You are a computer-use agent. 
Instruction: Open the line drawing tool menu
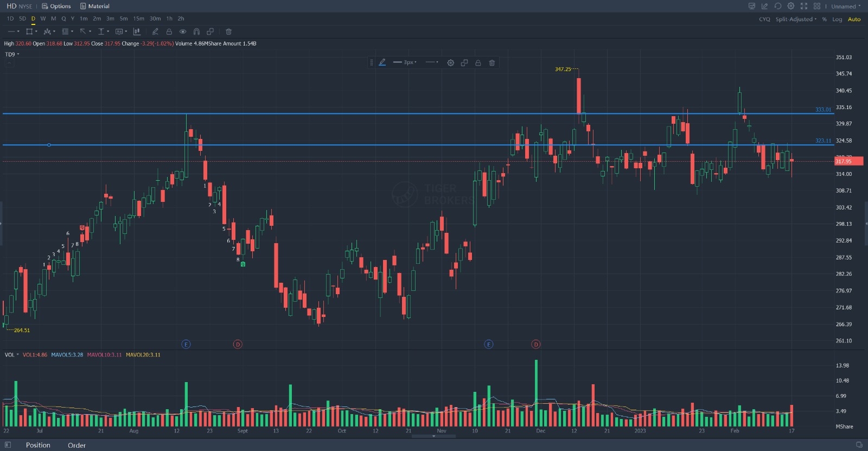click(x=14, y=31)
